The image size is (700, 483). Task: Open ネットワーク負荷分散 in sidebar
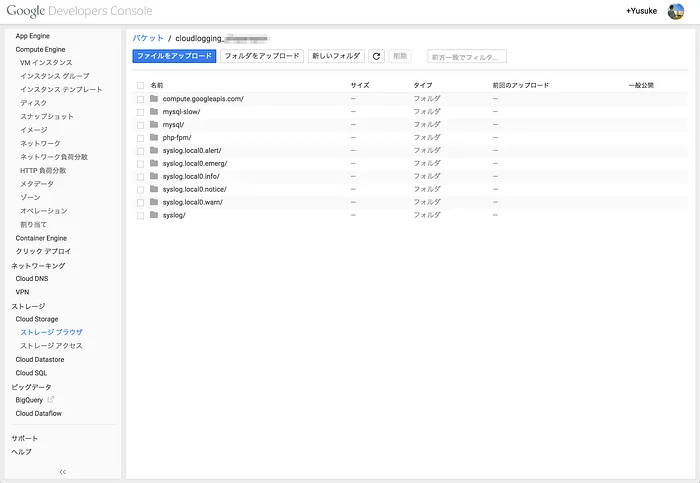tap(54, 157)
